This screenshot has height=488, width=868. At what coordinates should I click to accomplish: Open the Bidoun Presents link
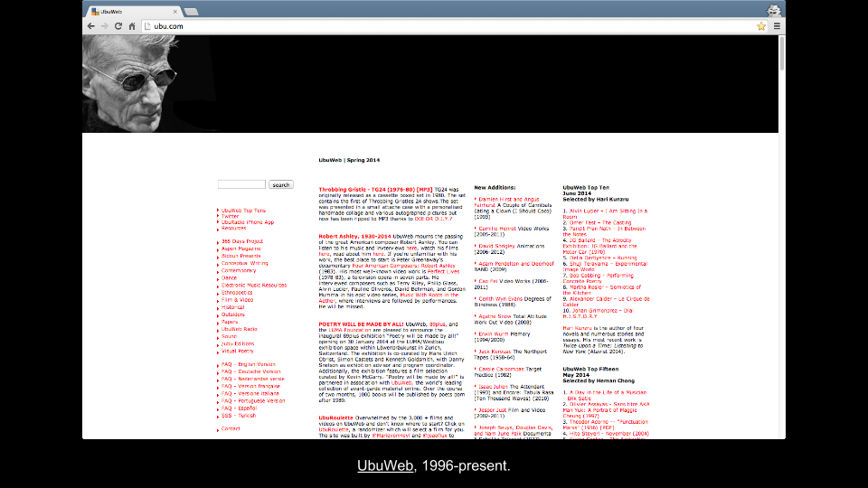tap(241, 256)
